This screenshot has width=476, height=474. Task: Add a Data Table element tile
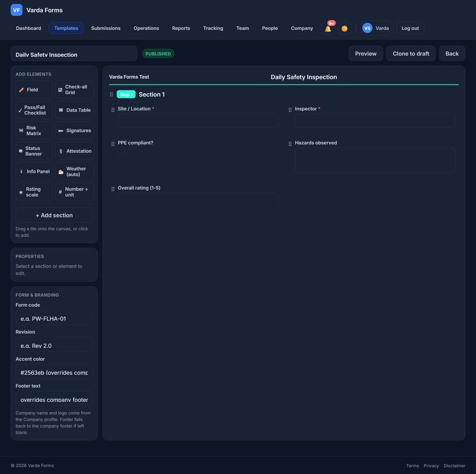[74, 110]
